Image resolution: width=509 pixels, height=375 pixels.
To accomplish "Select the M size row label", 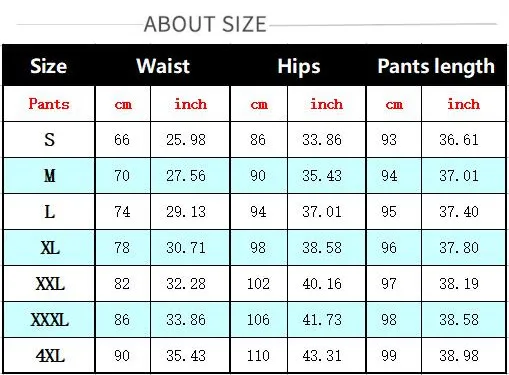I will 49,175.
